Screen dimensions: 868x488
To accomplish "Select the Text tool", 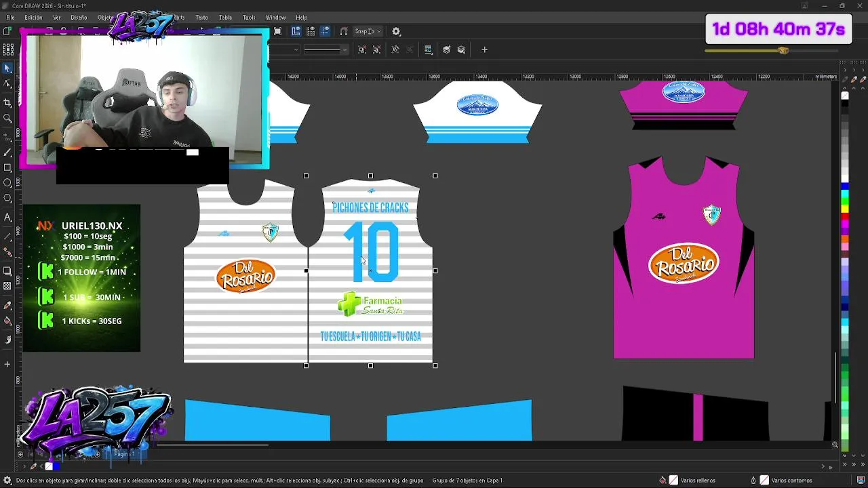I will pos(7,218).
